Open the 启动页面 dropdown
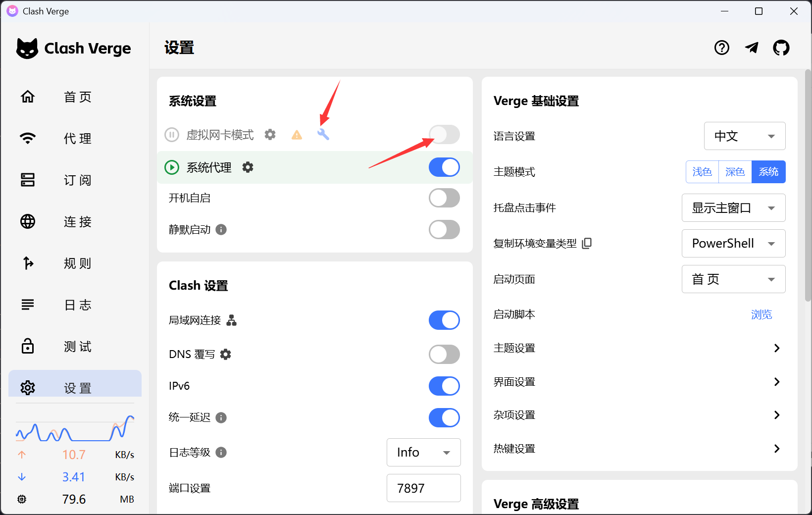The width and height of the screenshot is (812, 515). coord(733,279)
